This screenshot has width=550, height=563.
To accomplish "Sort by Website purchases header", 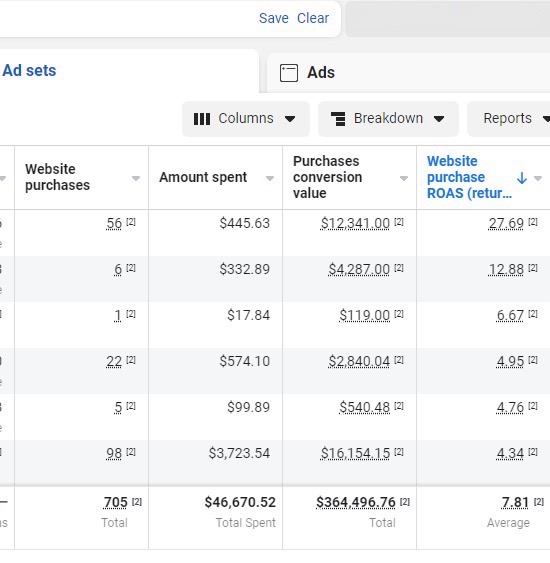I will [x=57, y=177].
